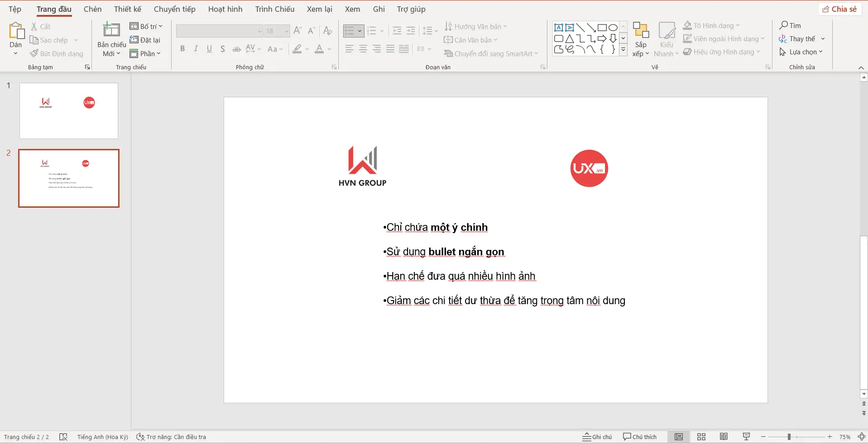This screenshot has width=868, height=444.
Task: Select the Text Box shape icon
Action: (559, 27)
